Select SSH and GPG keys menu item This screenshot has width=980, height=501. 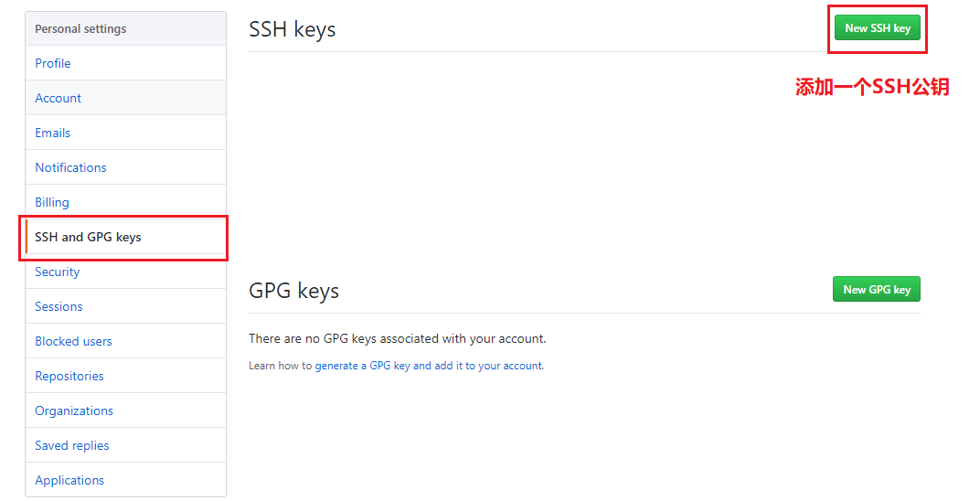coord(88,237)
